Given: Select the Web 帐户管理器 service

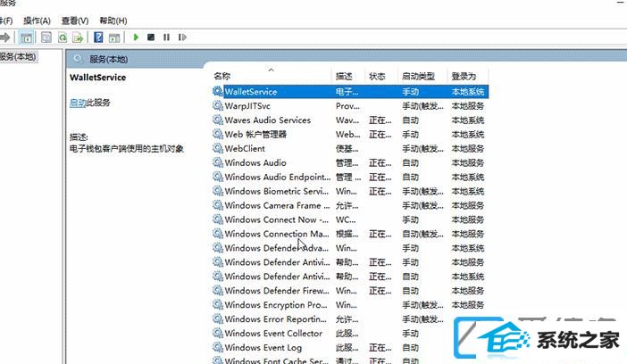Looking at the screenshot, I should pos(350,134).
